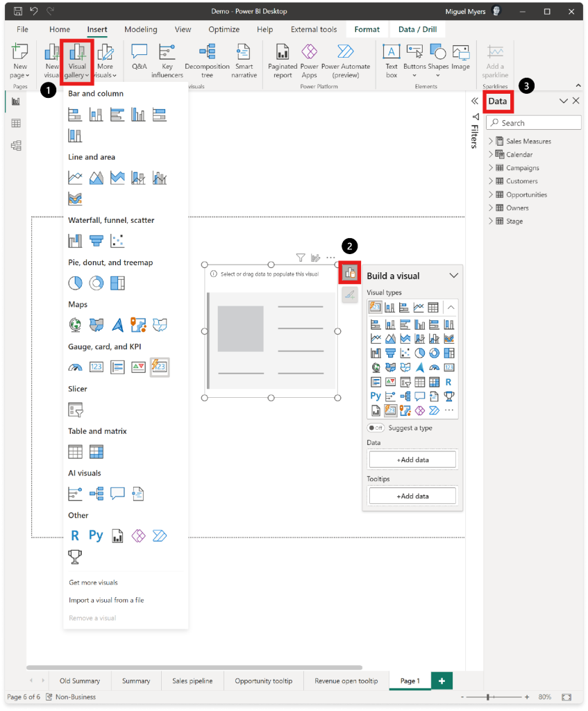The width and height of the screenshot is (588, 711).
Task: Add a new page with plus button
Action: (442, 680)
